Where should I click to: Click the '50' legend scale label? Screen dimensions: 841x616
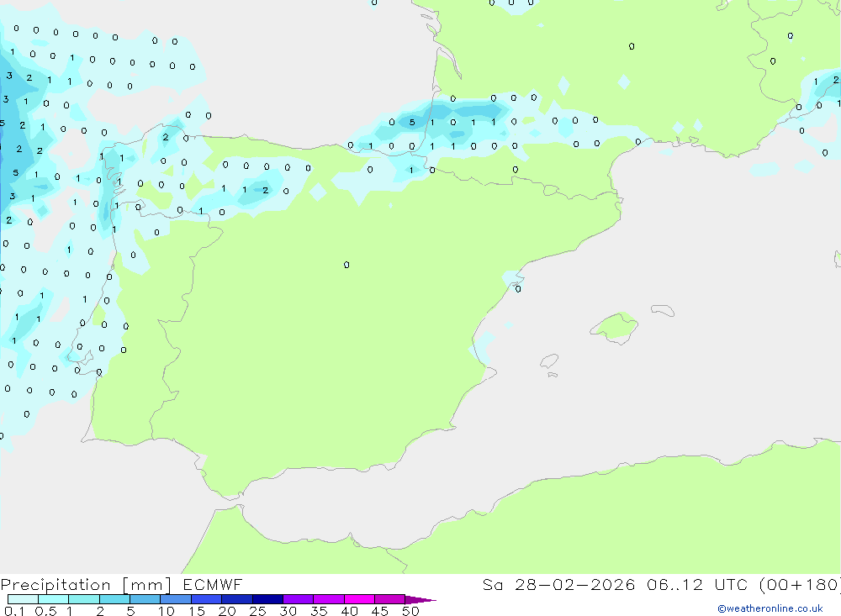pyautogui.click(x=410, y=611)
